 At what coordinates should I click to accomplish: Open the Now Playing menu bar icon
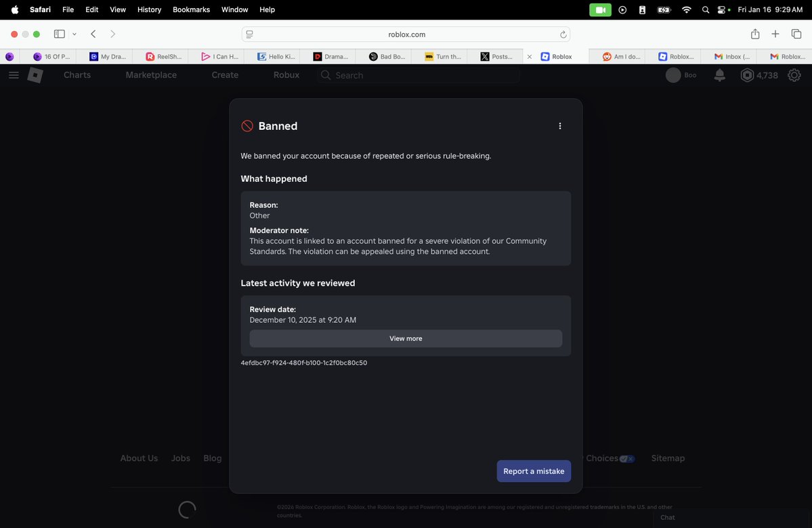tap(622, 10)
